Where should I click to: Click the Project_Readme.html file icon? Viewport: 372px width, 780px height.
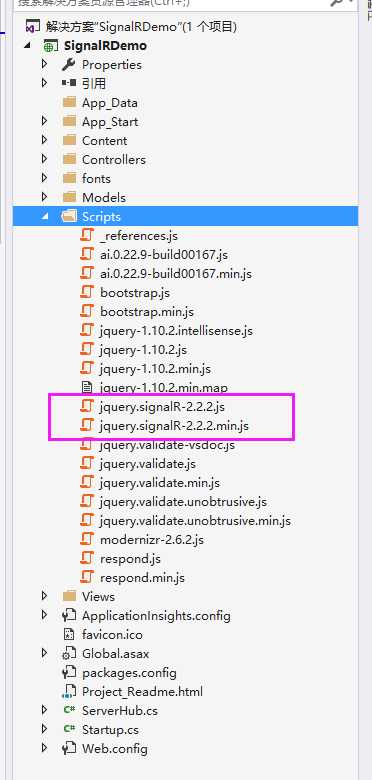[x=69, y=691]
